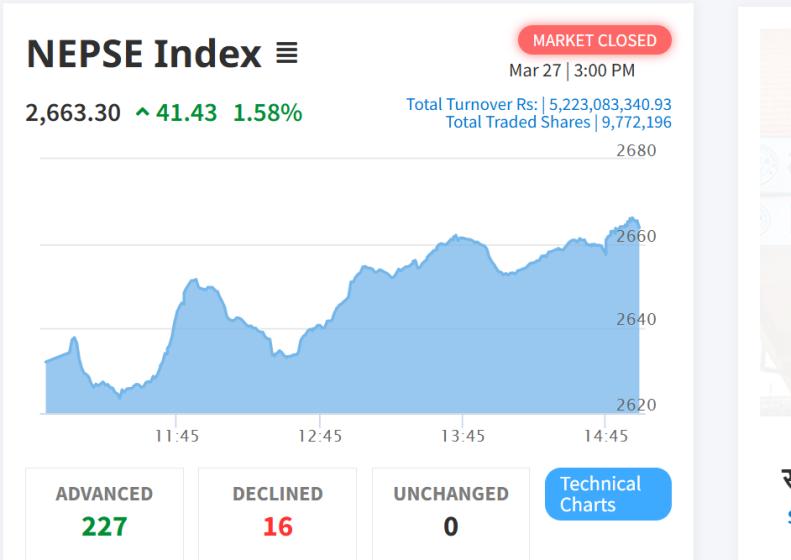Select the UNCHANGED 0 card
The image size is (791, 560).
coord(450,511)
